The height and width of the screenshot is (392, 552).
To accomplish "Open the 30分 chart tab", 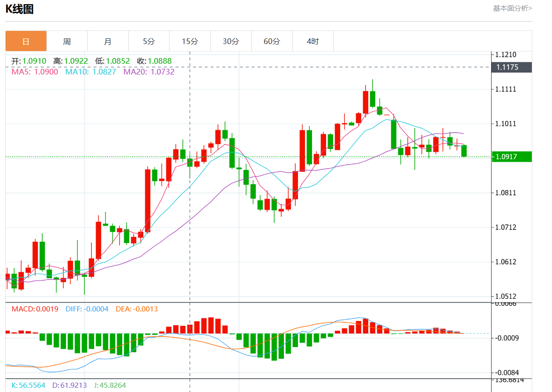I will tap(231, 41).
